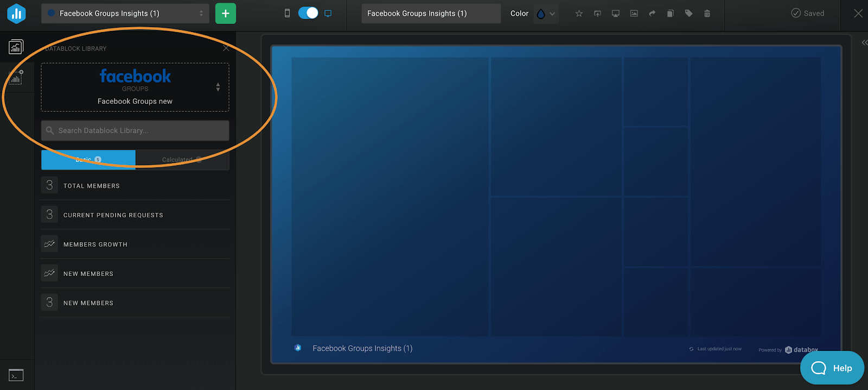Open the Facebook Groups Insights databoard dropdown

pos(125,14)
